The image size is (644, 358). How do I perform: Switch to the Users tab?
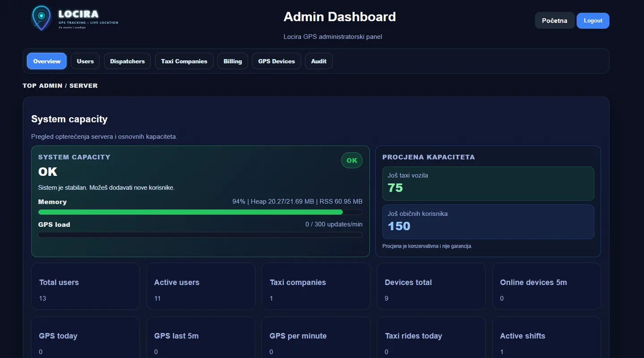tap(85, 61)
